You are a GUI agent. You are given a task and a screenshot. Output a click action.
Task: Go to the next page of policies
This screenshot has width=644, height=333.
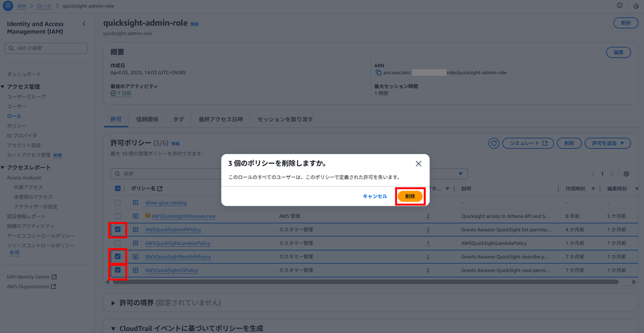coord(612,174)
